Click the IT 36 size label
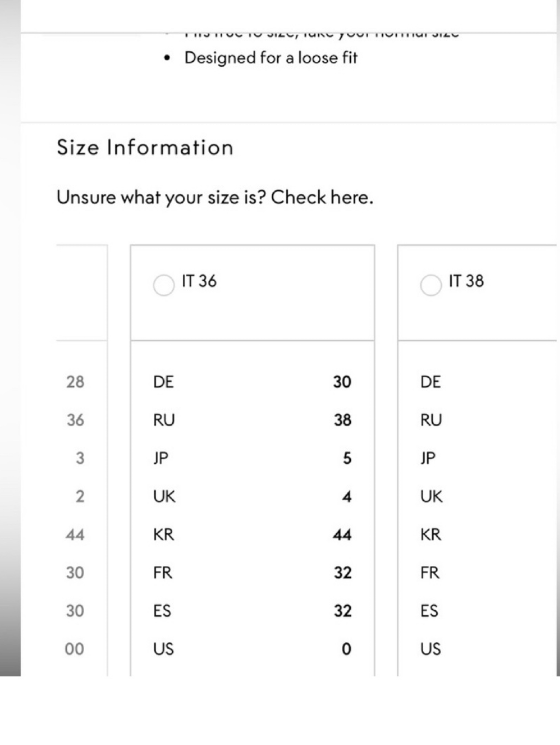Screen dimensions: 560x745 point(199,281)
